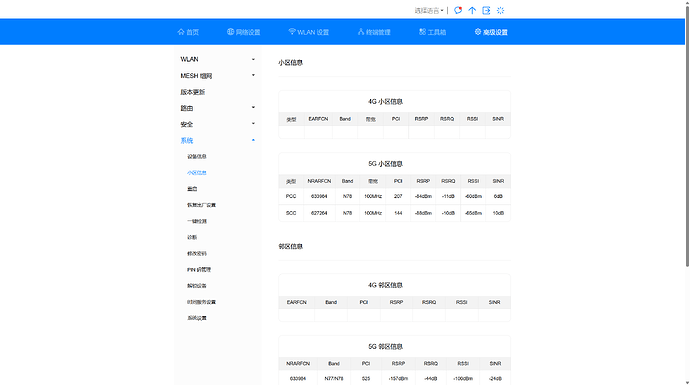Click the 4G 小区信息 table title

[385, 101]
